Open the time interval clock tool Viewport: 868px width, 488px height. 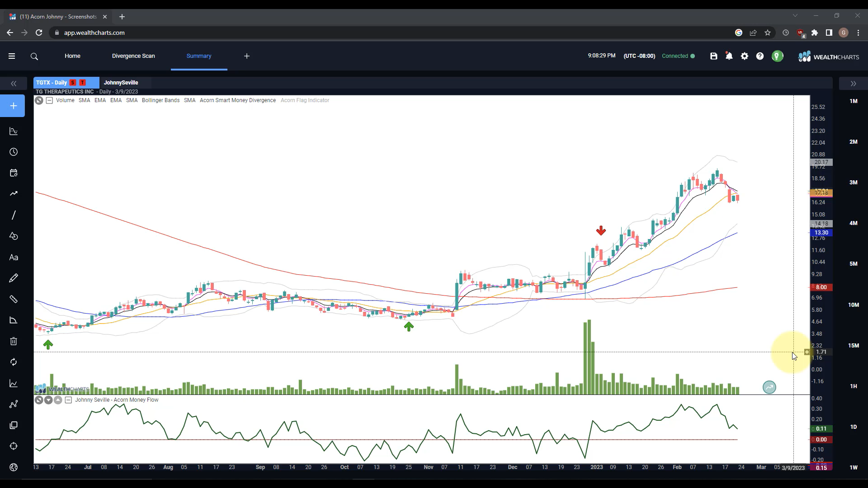pos(14,152)
